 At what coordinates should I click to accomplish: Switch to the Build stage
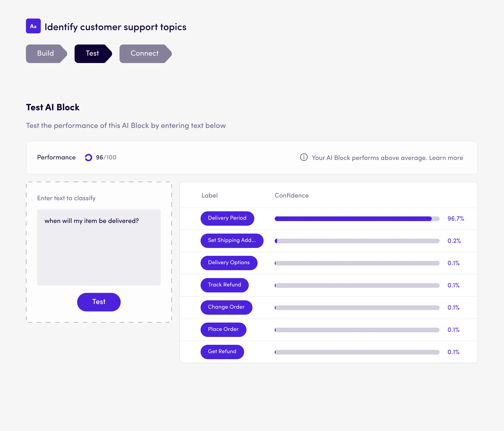[45, 54]
